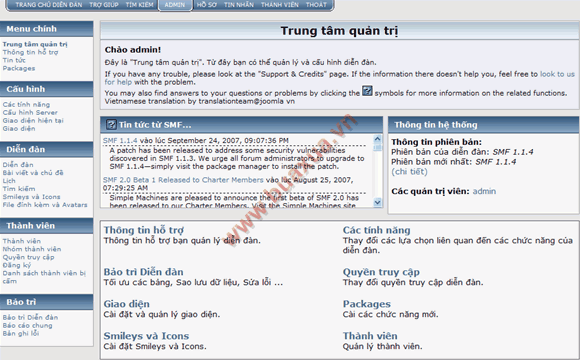Open Giao diện hiện tại link
Image resolution: width=580 pixels, height=360 pixels.
point(33,121)
